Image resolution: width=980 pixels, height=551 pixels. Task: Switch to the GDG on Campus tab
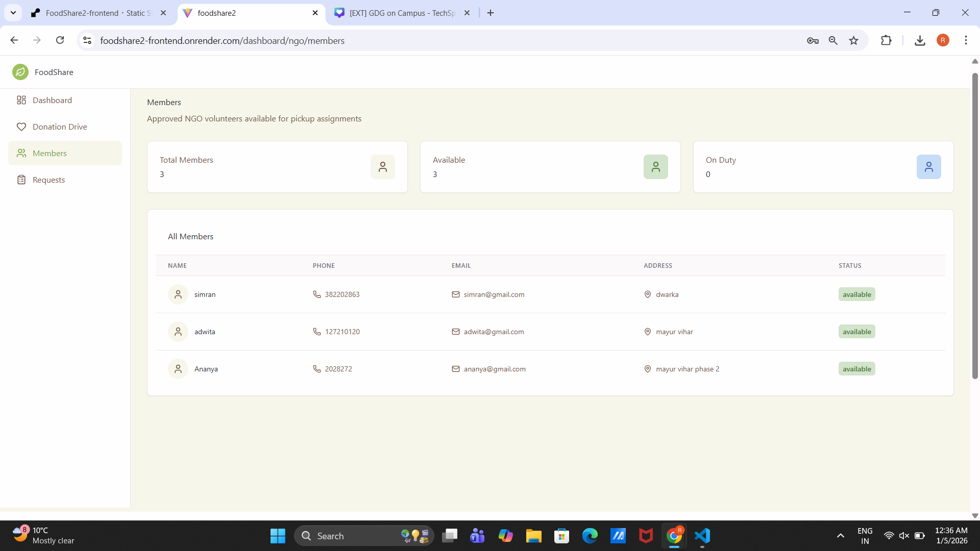point(402,13)
